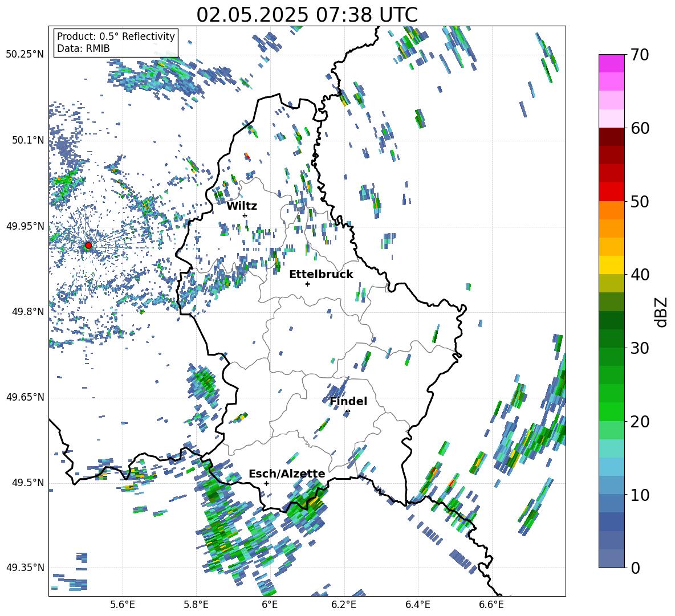The image size is (675, 616).
Task: Pick the magenta top colorbar segment
Action: (x=611, y=63)
